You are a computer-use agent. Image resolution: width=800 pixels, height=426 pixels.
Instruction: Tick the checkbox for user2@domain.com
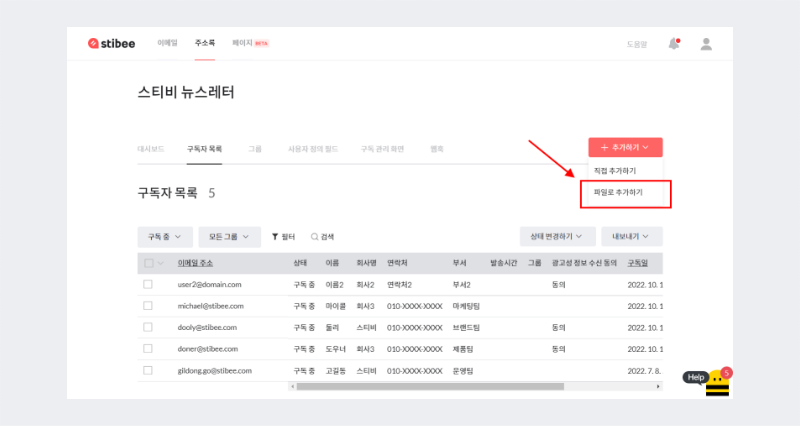(148, 284)
